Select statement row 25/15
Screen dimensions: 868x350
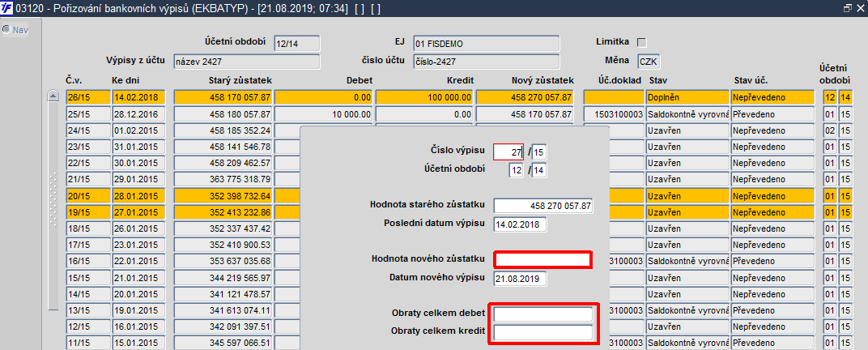click(87, 114)
